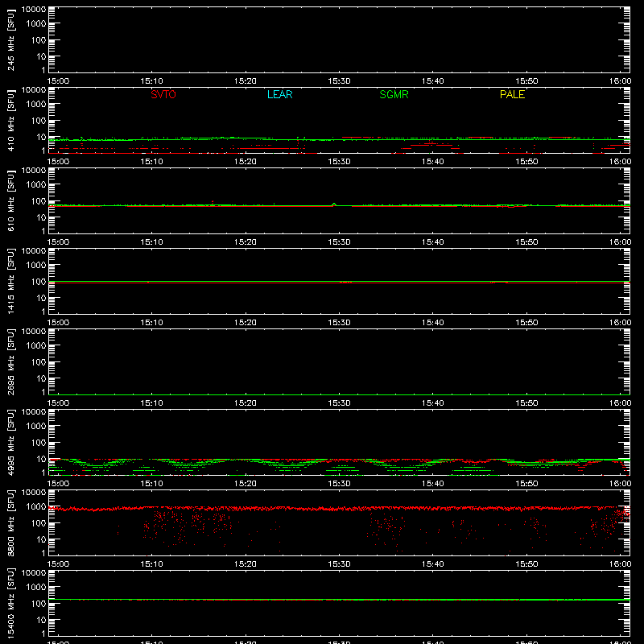Click 15:40 tick label below 610 MHz panel
This screenshot has height=644, width=644.
[x=433, y=242]
